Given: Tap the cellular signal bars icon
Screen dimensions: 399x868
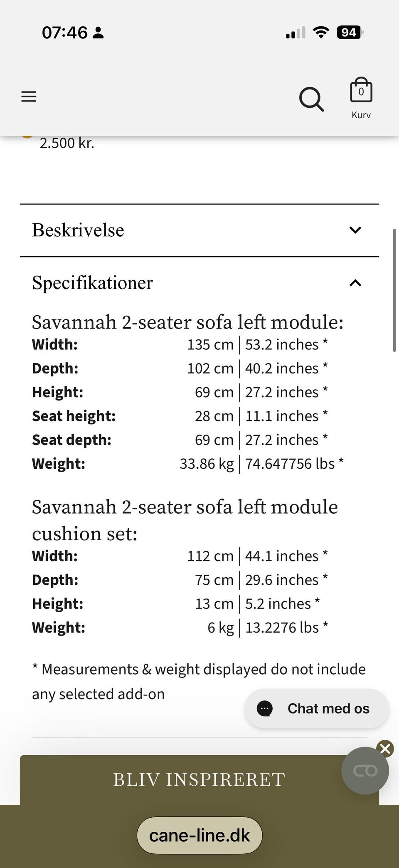Looking at the screenshot, I should pyautogui.click(x=296, y=32).
